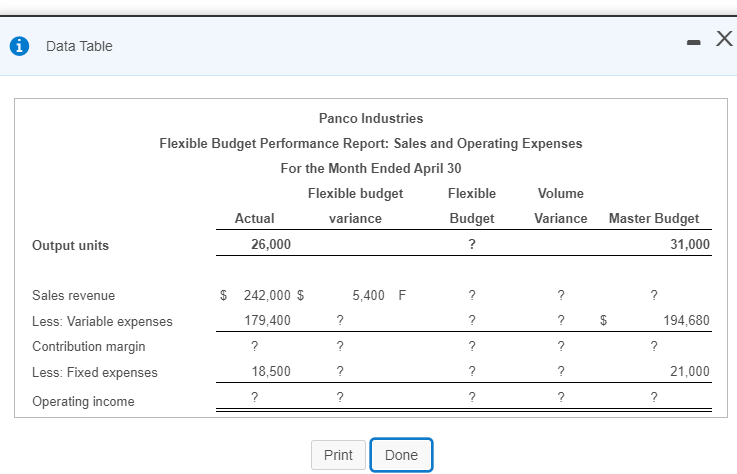Click actual output units value 26,000

[271, 245]
